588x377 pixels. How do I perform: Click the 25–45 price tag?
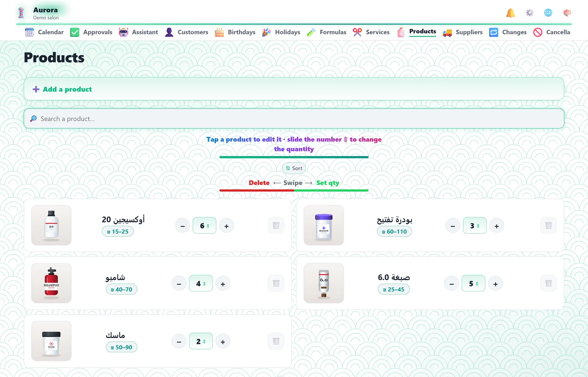(394, 289)
